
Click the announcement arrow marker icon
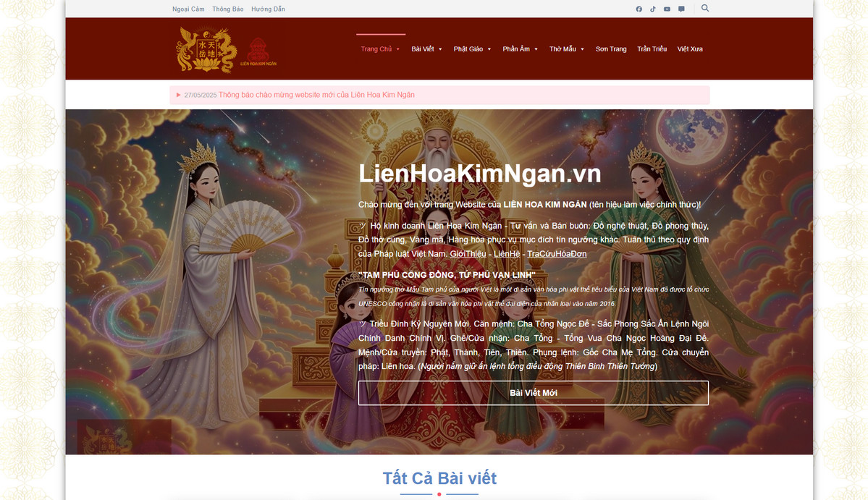(178, 95)
